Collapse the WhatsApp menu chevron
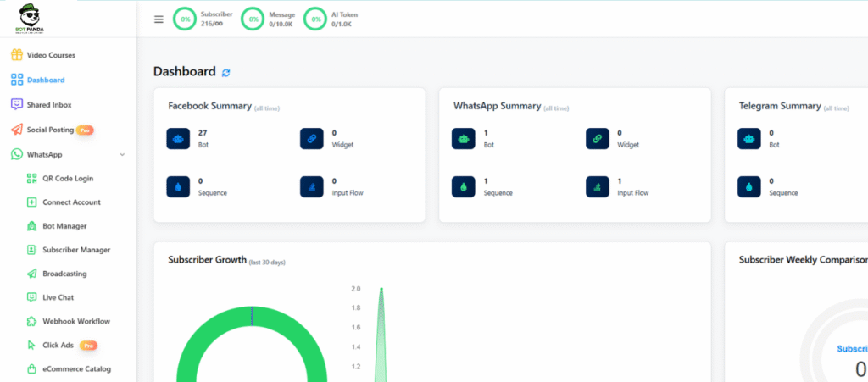This screenshot has width=868, height=382. coord(122,155)
